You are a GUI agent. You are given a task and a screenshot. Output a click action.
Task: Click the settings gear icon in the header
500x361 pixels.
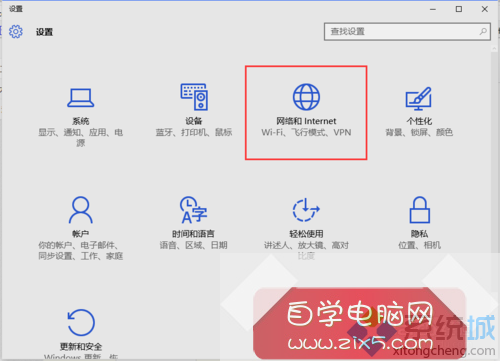click(16, 32)
